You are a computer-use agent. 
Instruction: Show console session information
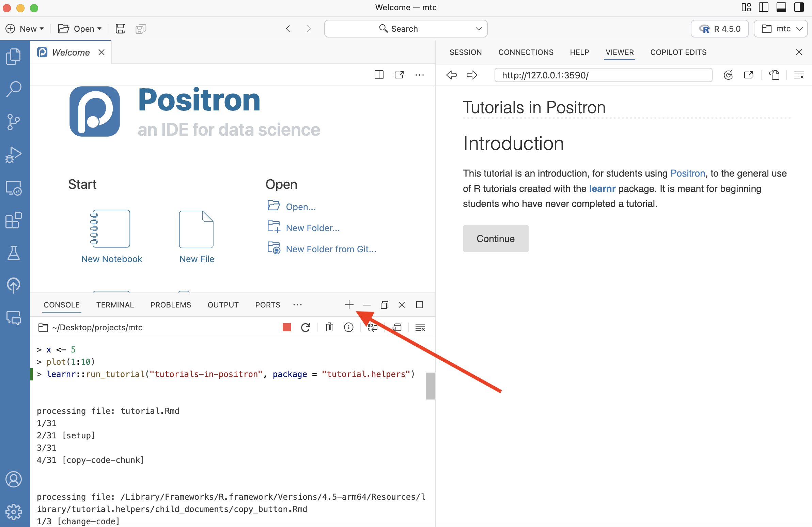pyautogui.click(x=348, y=327)
